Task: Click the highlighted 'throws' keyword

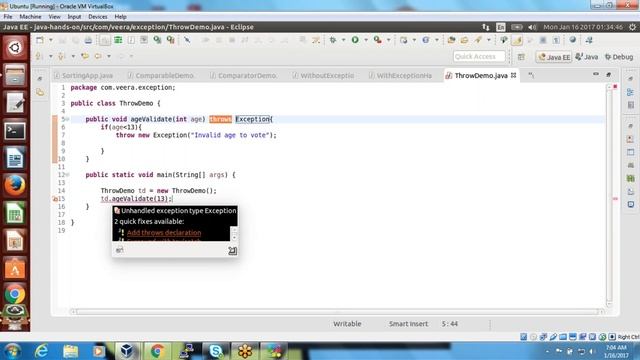Action: (x=220, y=119)
